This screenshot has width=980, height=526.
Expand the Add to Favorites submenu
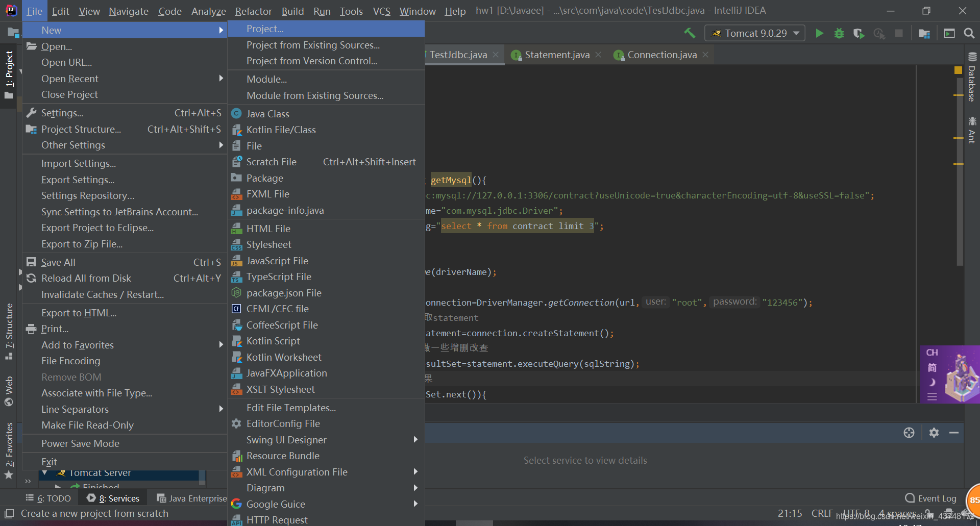click(125, 345)
